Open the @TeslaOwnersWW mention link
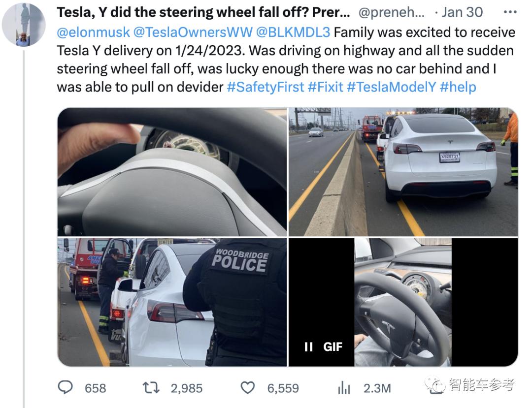 (193, 32)
